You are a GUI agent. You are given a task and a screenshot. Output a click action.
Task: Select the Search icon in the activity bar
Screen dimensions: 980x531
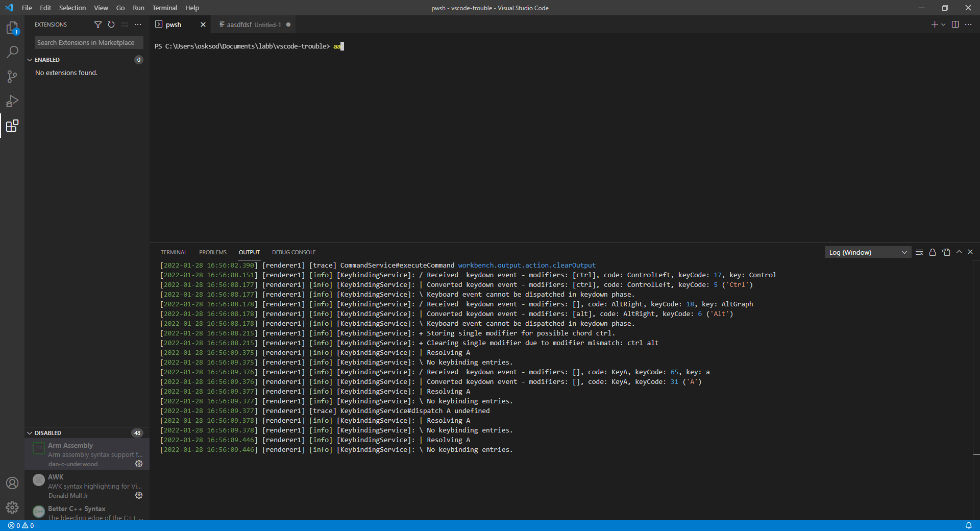point(12,52)
